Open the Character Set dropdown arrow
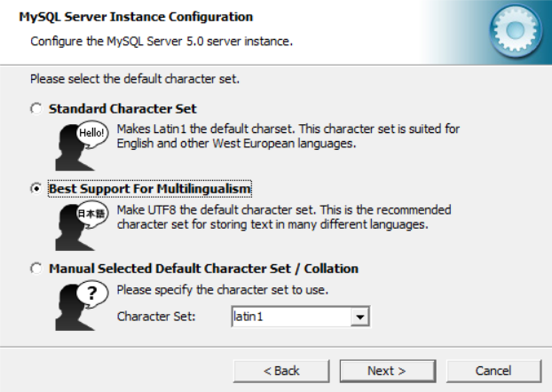The width and height of the screenshot is (552, 392). (x=359, y=317)
